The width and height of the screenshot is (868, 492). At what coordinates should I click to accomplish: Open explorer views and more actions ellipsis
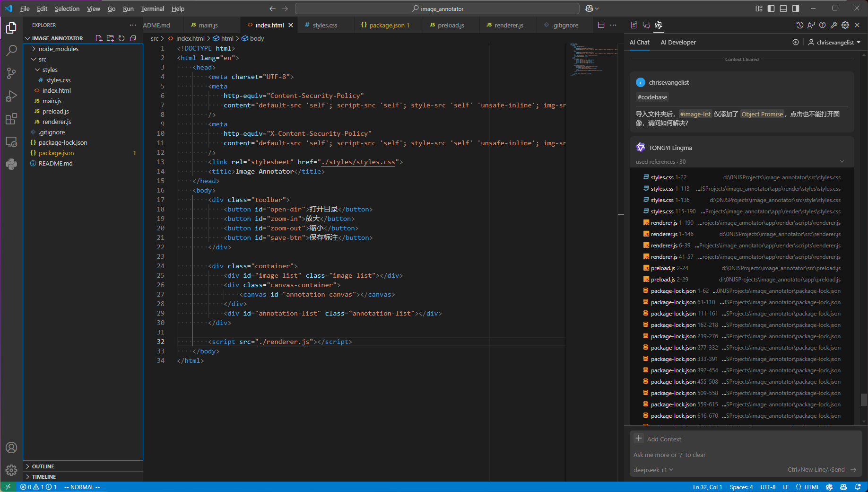tap(133, 25)
